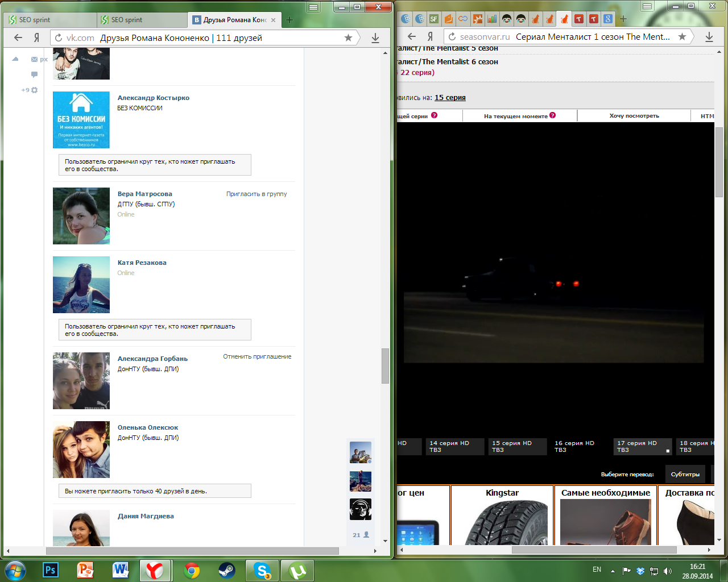Switch to the bar chart favicon tab

click(492, 19)
